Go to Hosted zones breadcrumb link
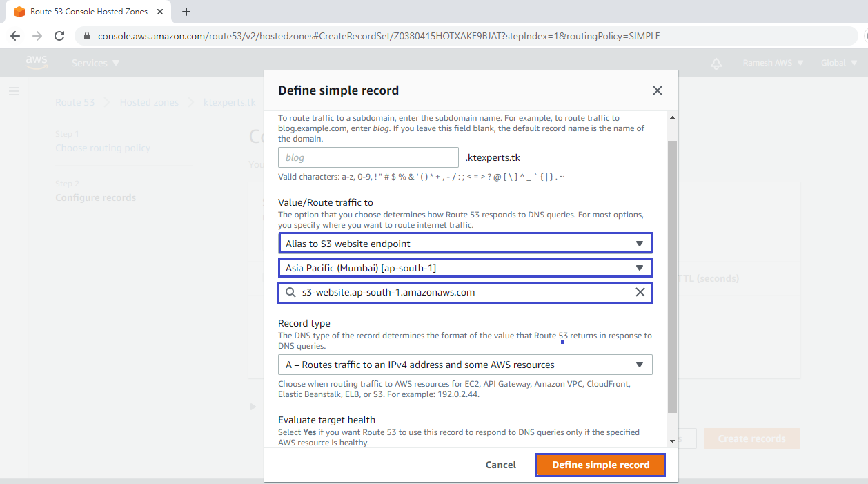 (x=149, y=102)
